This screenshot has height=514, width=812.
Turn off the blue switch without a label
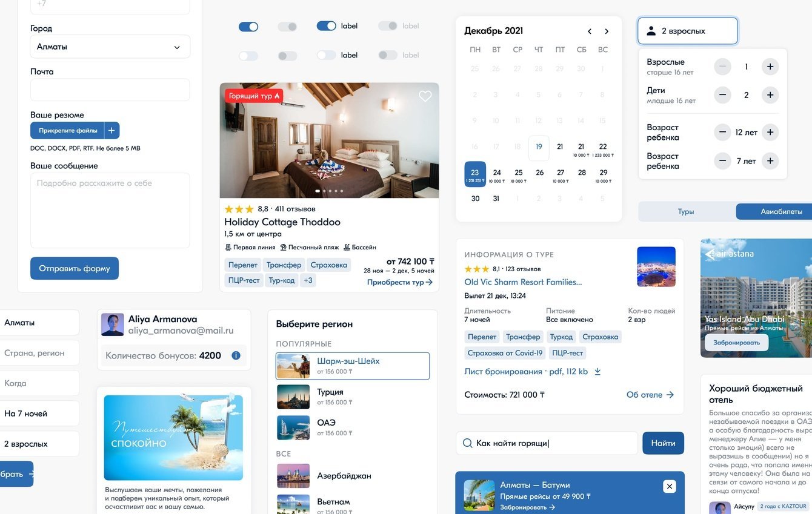[x=248, y=27]
